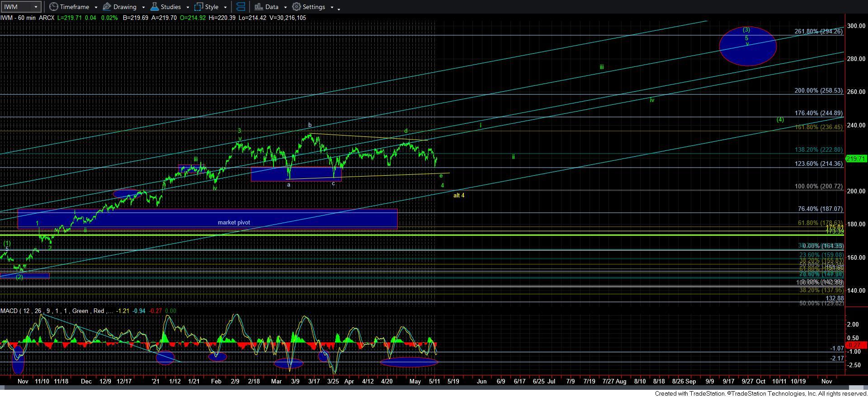Expand the Data dropdown arrow
This screenshot has height=397, width=868.
click(285, 7)
